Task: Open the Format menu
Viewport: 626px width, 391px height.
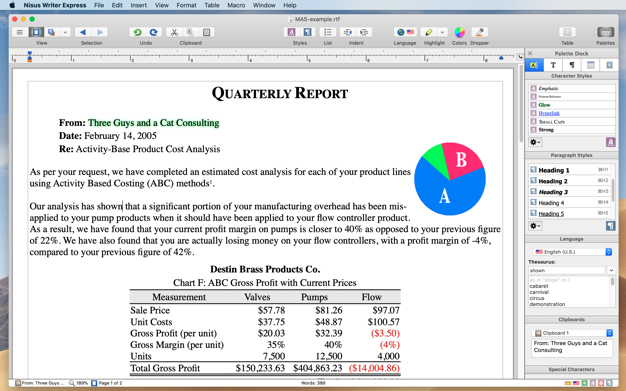Action: pyautogui.click(x=186, y=5)
